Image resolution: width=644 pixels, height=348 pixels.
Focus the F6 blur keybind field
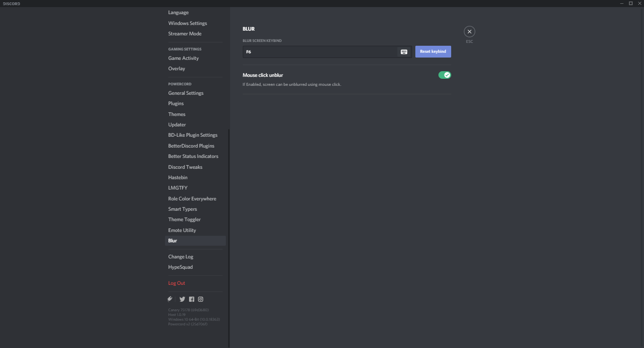tap(327, 52)
